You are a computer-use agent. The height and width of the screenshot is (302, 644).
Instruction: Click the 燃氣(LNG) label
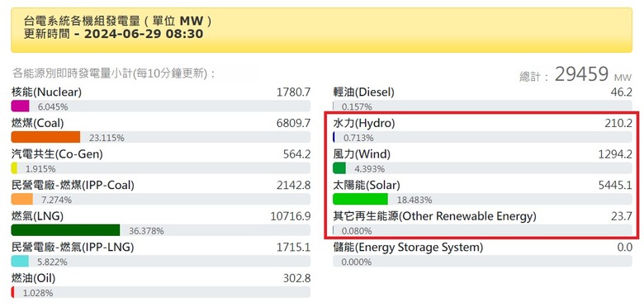coord(37,216)
